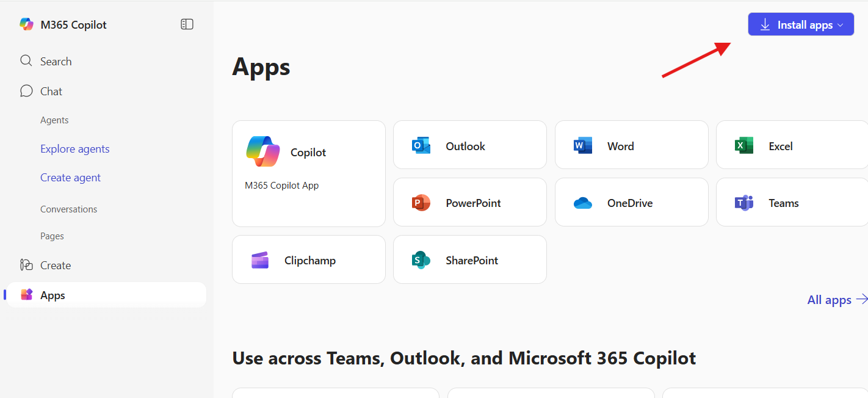Open the Clipchamp app card
Screen dimensions: 868x398
pyautogui.click(x=309, y=259)
